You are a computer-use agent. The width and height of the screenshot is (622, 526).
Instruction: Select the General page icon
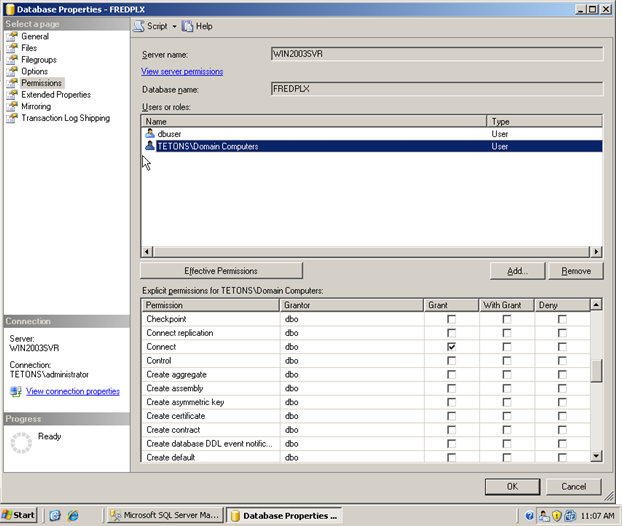click(x=12, y=36)
